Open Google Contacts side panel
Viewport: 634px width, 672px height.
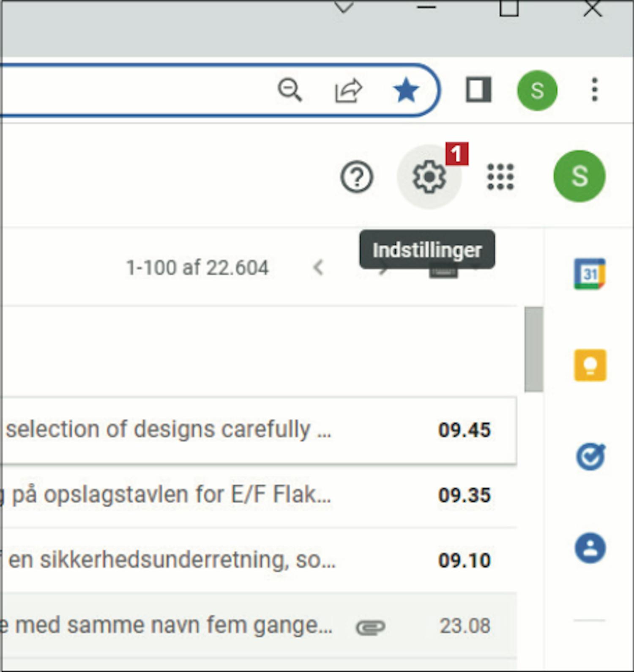tap(590, 548)
